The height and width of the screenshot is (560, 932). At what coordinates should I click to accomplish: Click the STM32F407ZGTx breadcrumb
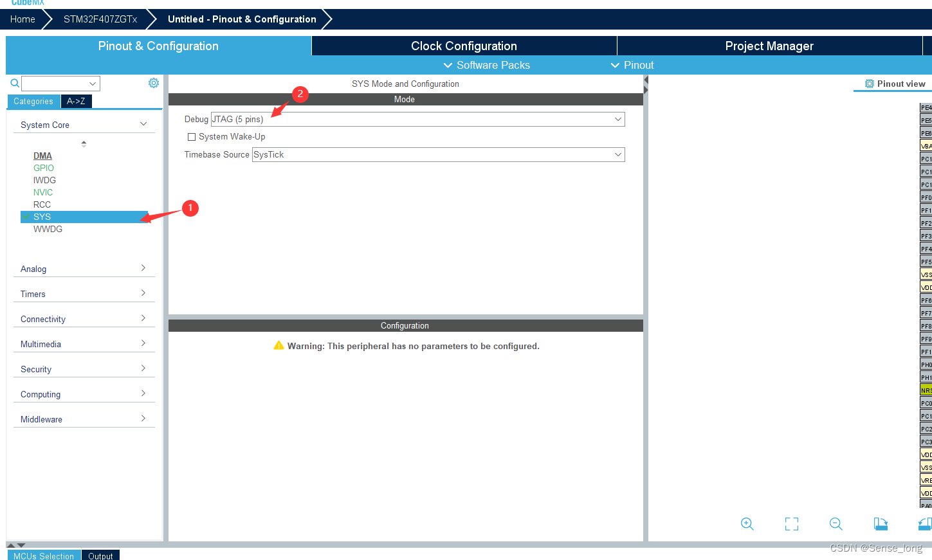[100, 19]
